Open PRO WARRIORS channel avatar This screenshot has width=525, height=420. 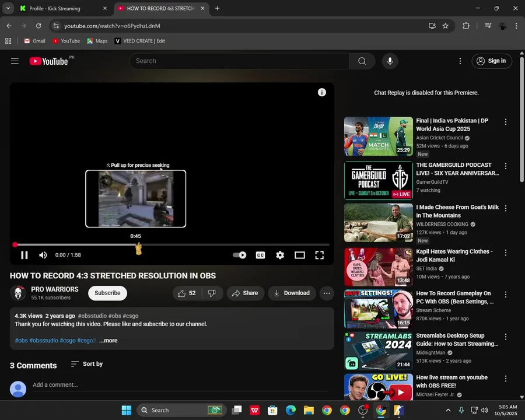click(x=18, y=293)
